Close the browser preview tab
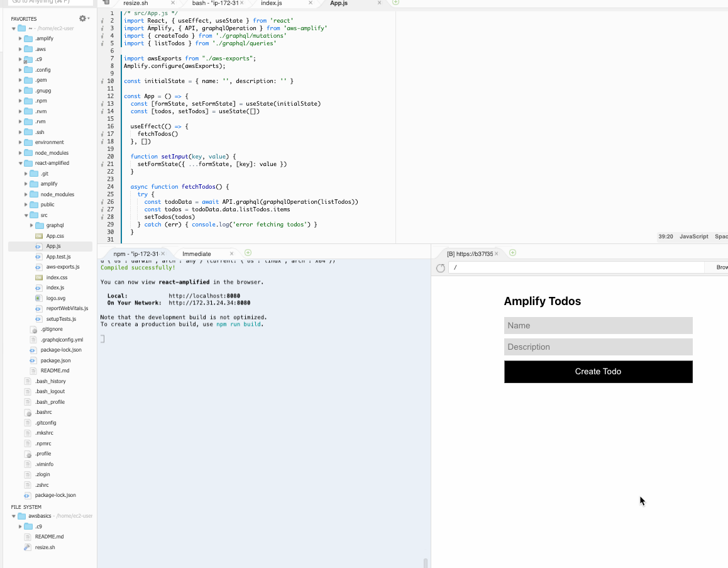 (496, 253)
